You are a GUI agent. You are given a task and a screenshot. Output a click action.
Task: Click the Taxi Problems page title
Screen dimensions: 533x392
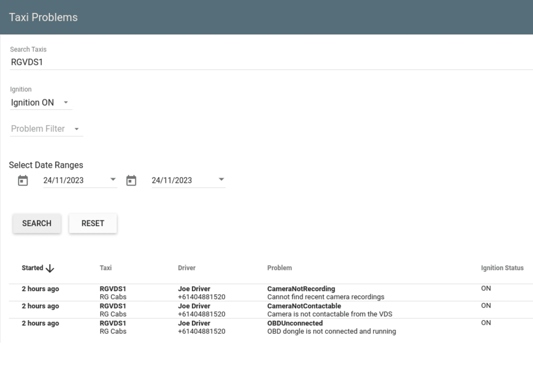tap(43, 17)
